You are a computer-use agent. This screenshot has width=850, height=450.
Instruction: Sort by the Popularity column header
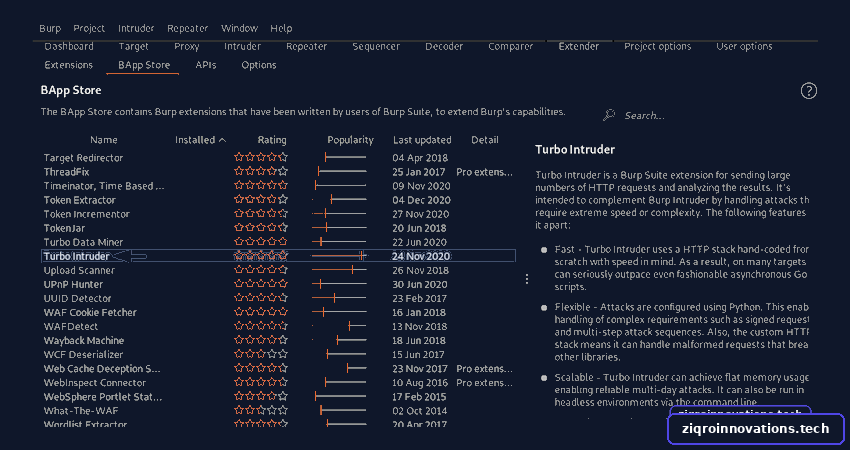coord(350,140)
